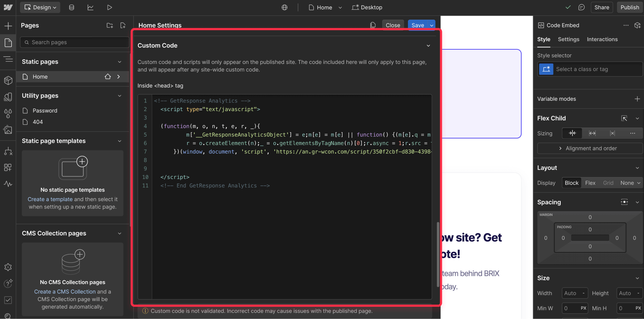644x319 pixels.
Task: Add a variable mode with plus icon
Action: pos(637,99)
